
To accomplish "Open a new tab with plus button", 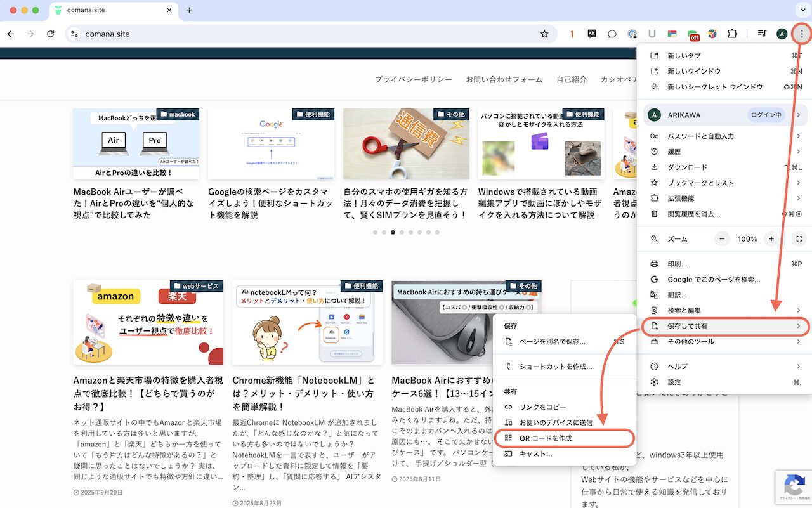I will tap(189, 10).
